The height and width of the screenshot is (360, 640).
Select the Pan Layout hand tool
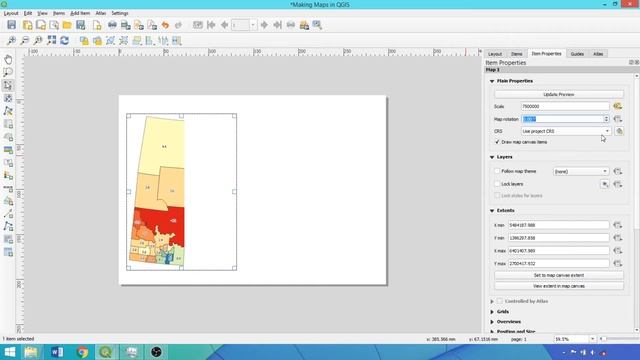click(x=8, y=60)
